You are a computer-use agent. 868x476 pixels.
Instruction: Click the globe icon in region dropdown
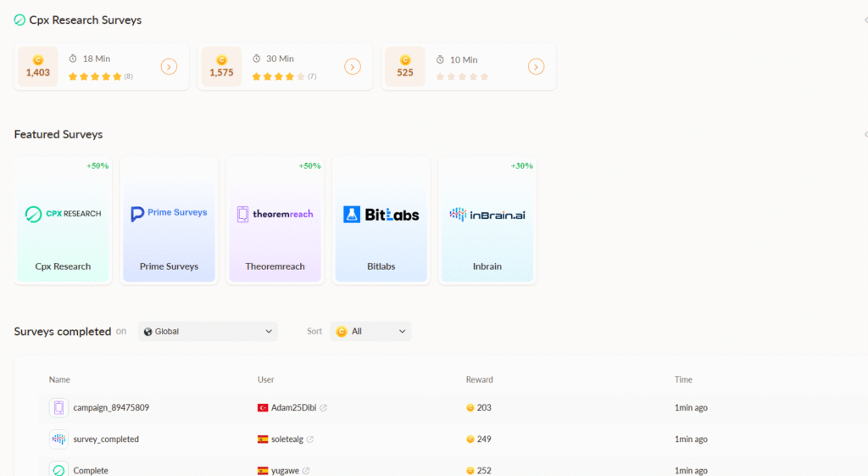pyautogui.click(x=147, y=332)
